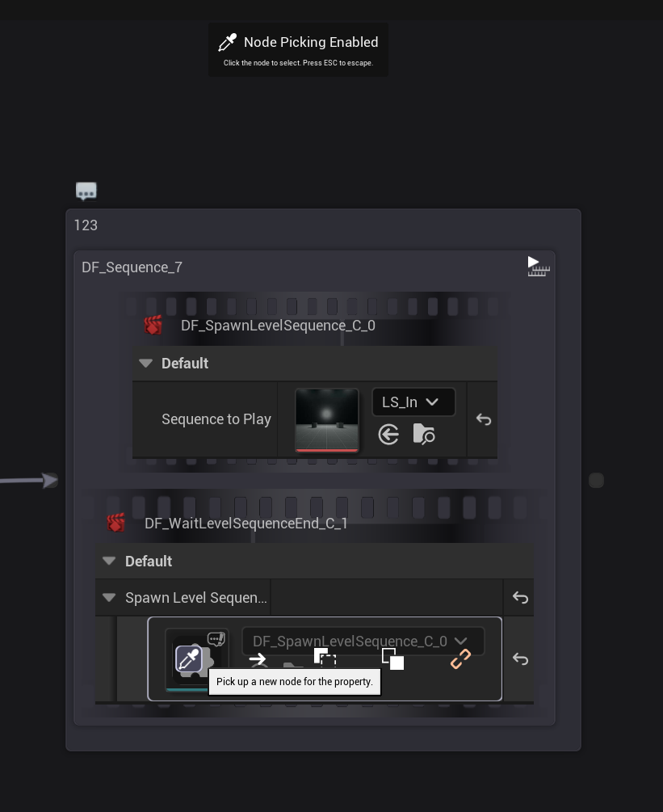Screen dimensions: 663x812
Task: Open the DF_SpawnLevelSequence_C_0 reference dropdown
Action: click(x=363, y=642)
